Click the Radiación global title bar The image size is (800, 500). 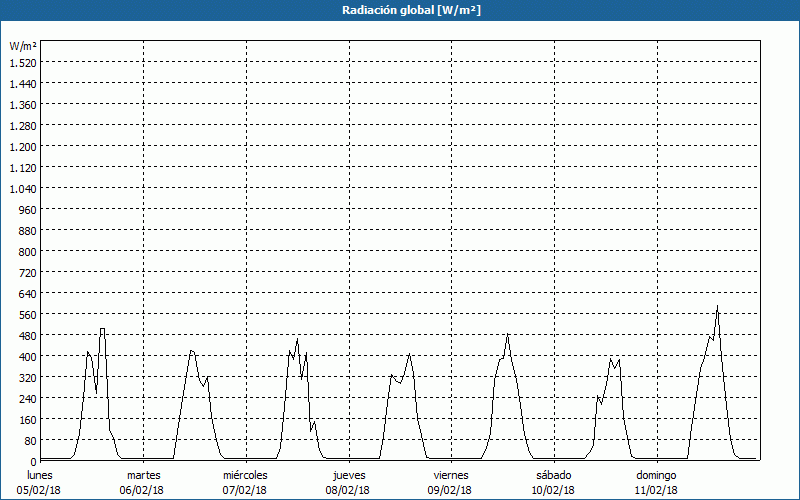coord(400,10)
